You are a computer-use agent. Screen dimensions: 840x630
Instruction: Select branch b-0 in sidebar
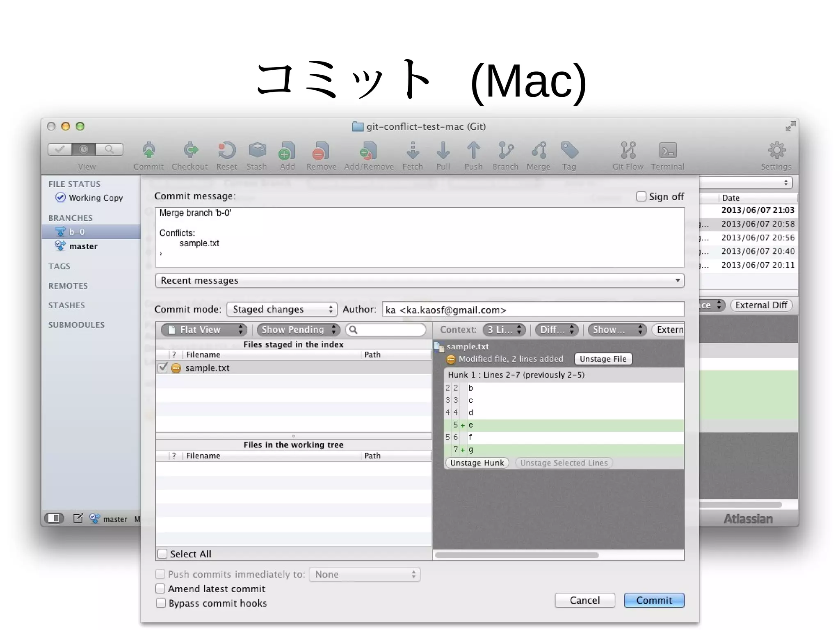(x=91, y=232)
